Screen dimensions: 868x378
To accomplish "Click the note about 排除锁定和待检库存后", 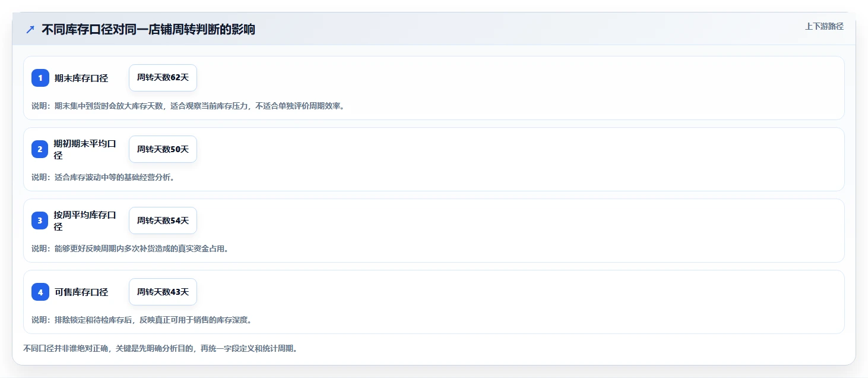I will click(x=142, y=320).
